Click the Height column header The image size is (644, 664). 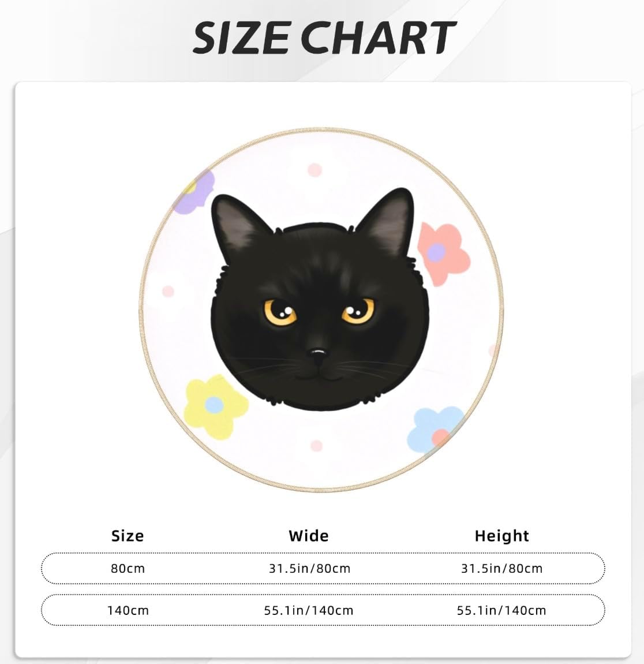point(501,536)
